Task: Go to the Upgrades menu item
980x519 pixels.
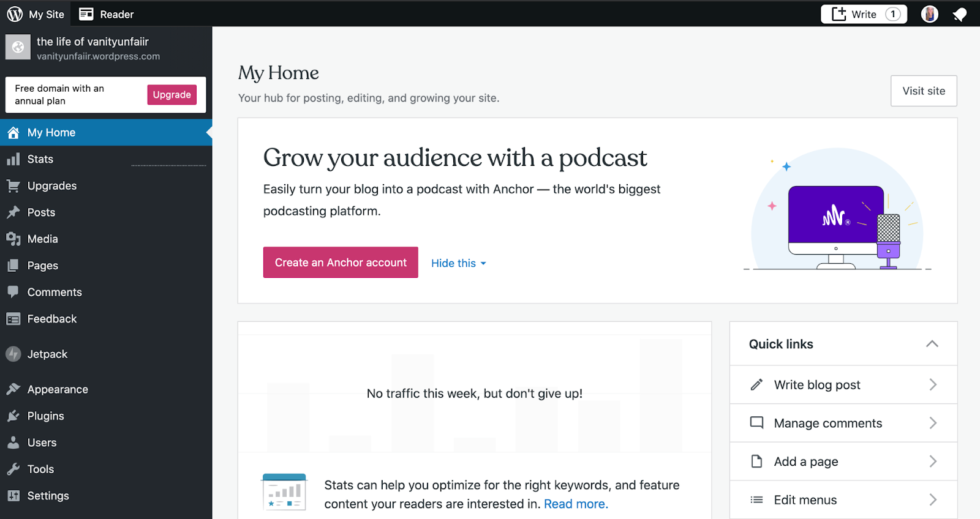Action: click(106, 186)
